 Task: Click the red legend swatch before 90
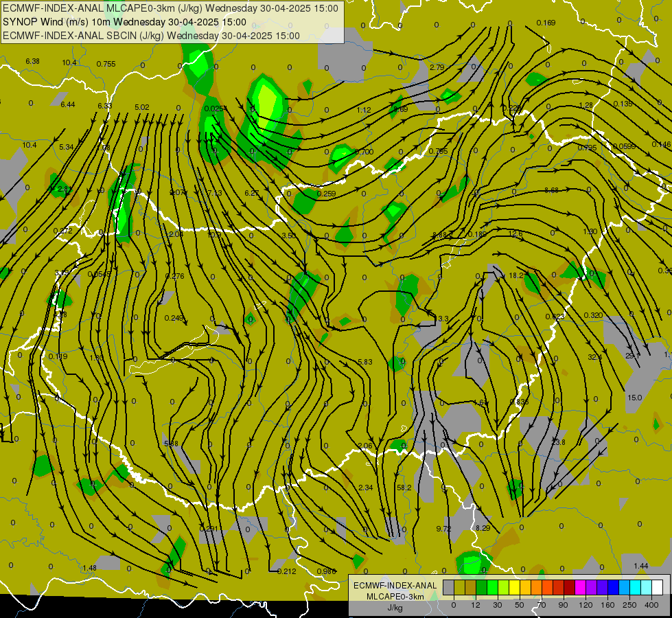[558, 587]
